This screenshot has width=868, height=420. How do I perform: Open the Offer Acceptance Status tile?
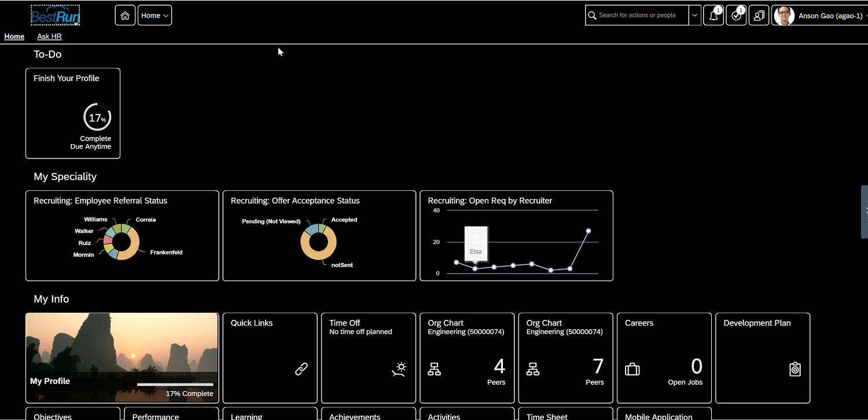(x=319, y=235)
